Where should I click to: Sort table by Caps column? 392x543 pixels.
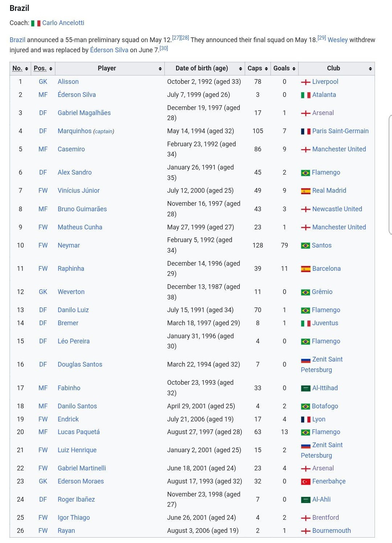258,68
